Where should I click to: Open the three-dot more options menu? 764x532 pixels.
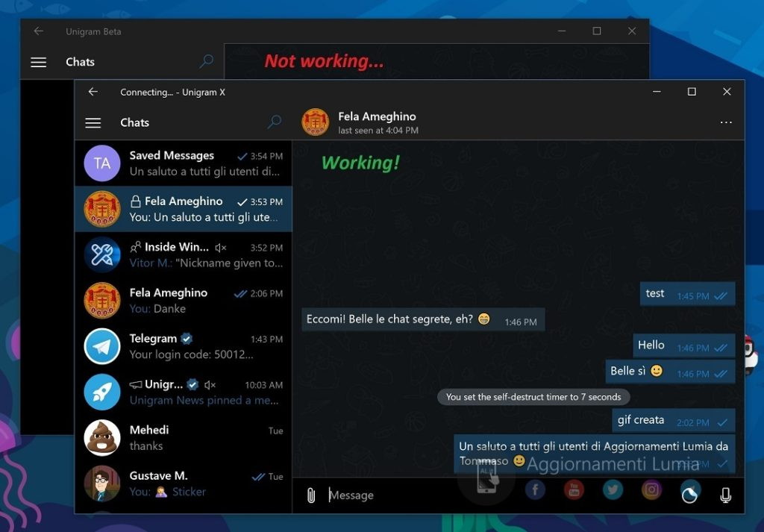[726, 122]
